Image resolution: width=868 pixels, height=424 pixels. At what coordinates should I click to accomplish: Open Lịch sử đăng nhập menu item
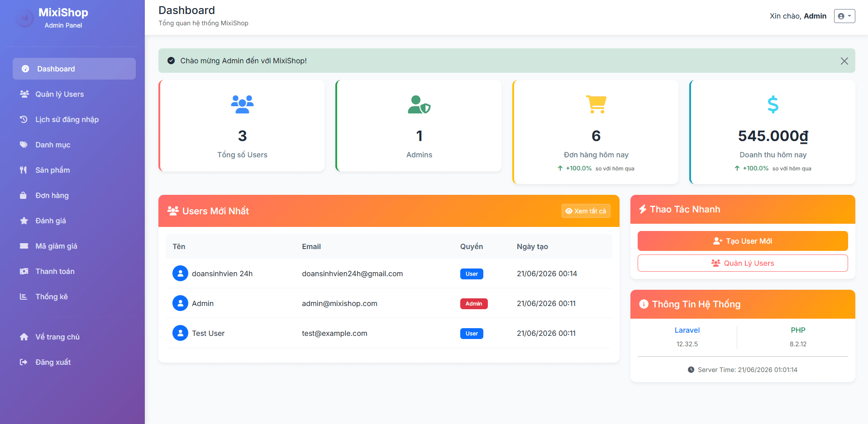pyautogui.click(x=74, y=119)
